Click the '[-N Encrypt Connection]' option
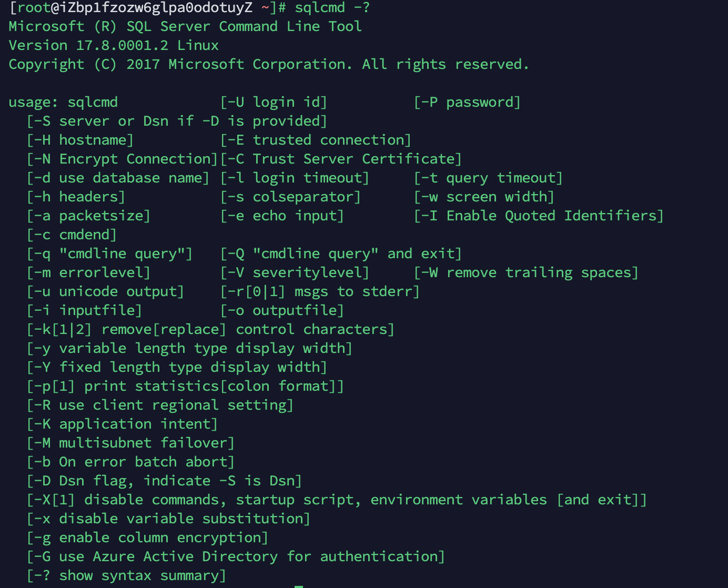 click(x=122, y=159)
